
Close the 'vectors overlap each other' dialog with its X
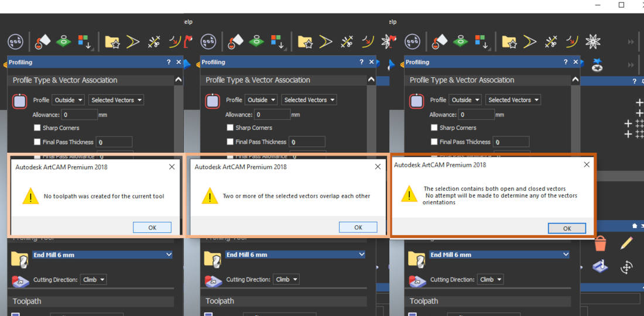(378, 167)
